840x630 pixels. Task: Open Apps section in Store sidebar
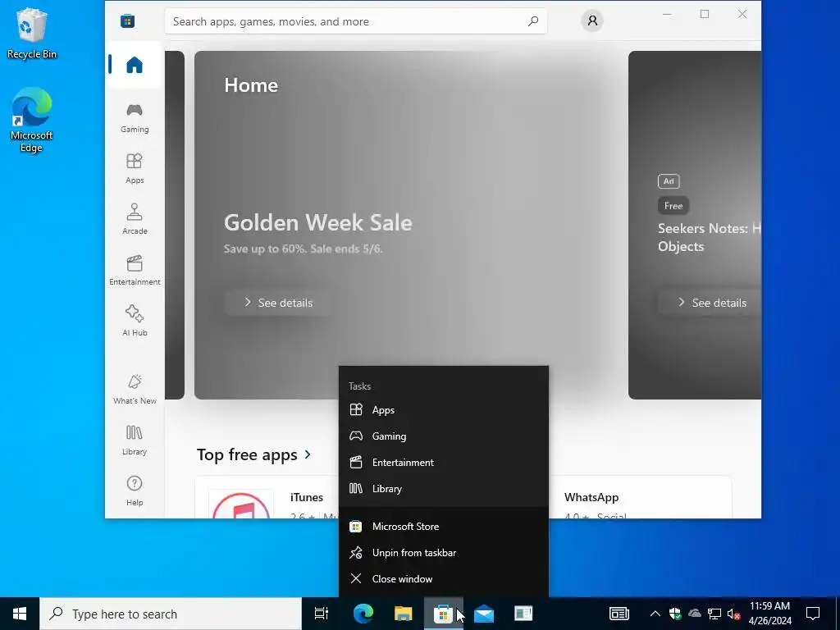[135, 169]
